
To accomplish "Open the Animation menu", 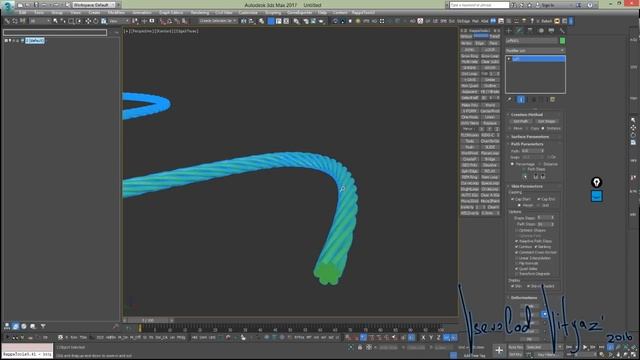I will click(x=142, y=13).
